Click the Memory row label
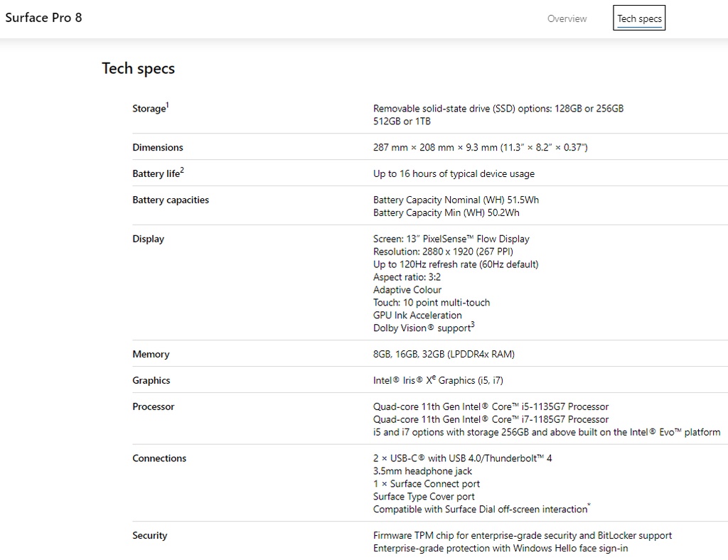728x560 pixels. [x=151, y=354]
